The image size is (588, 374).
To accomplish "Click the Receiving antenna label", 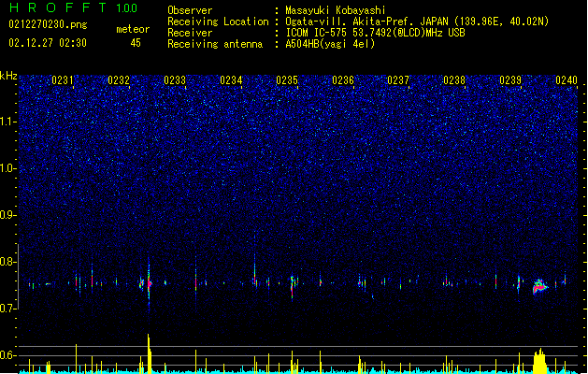I will point(215,44).
